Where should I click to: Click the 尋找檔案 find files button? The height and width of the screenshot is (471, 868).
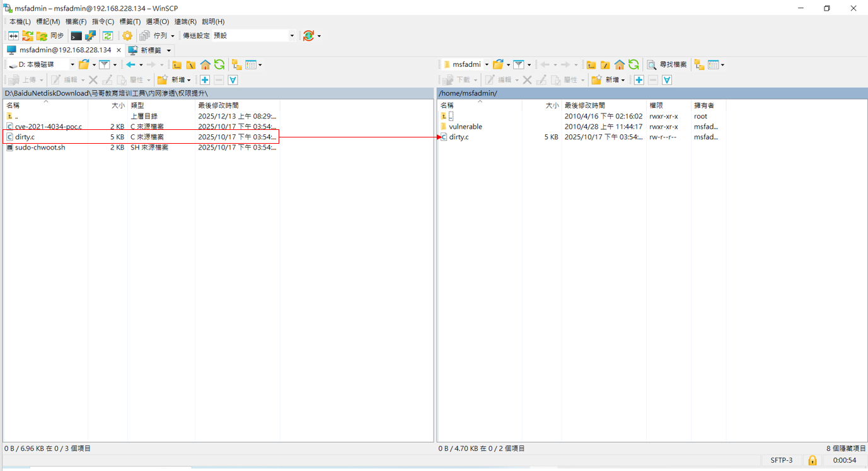(667, 64)
